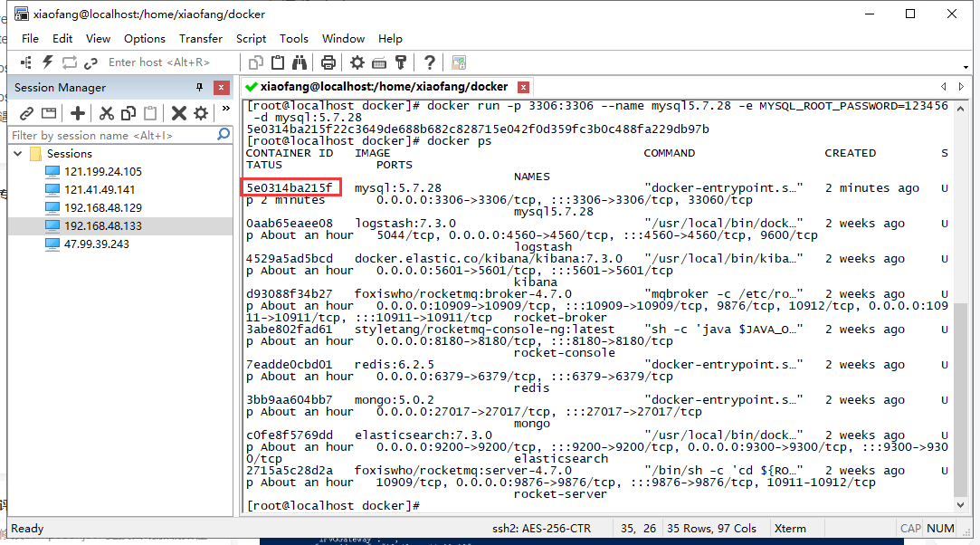The height and width of the screenshot is (545, 980).
Task: Launch the on-screen keyboard icon
Action: click(380, 62)
